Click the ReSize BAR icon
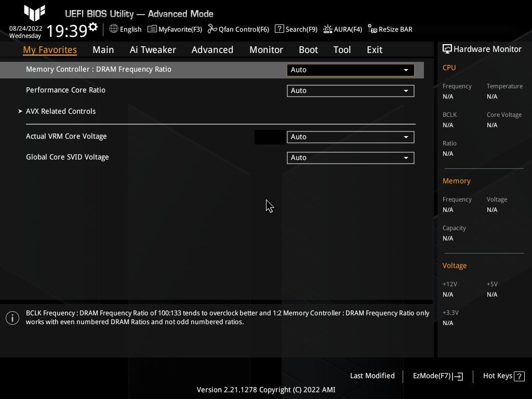Screen dimensions: 532x399 (373, 29)
